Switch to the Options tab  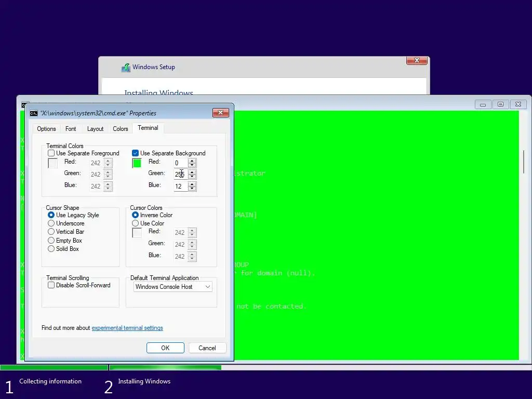tap(46, 129)
